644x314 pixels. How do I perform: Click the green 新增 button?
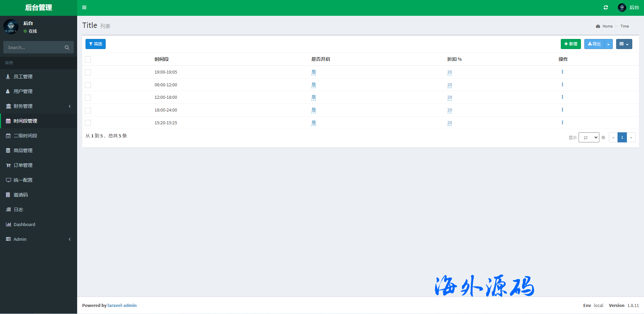(x=571, y=44)
